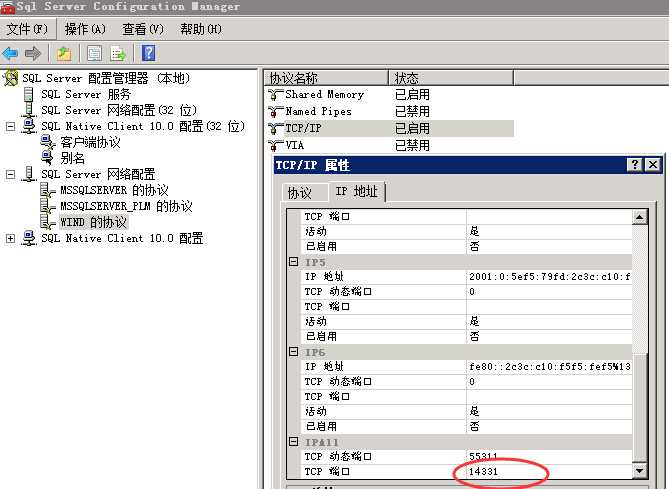Click the 客户端协议 icon
Image resolution: width=669 pixels, height=489 pixels.
pos(47,142)
